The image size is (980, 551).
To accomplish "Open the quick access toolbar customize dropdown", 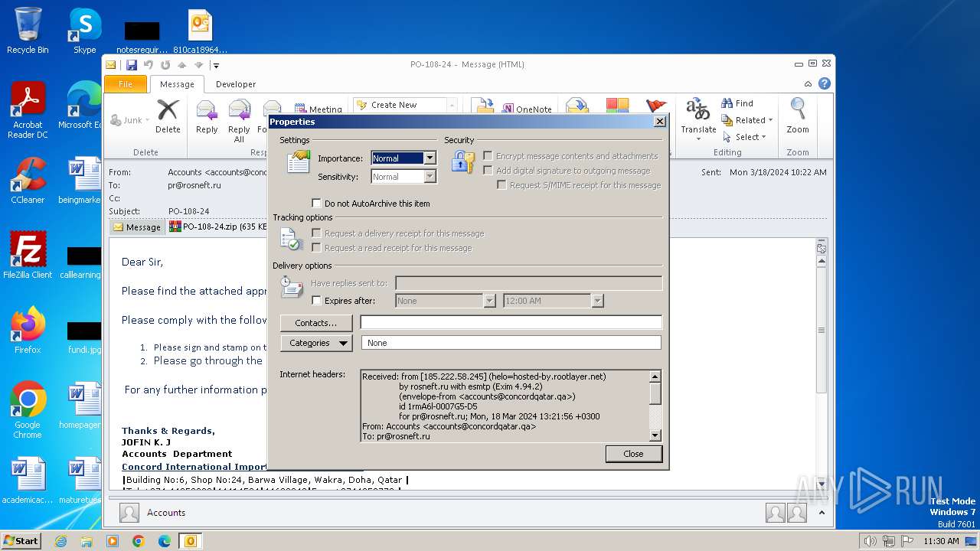I will [216, 66].
